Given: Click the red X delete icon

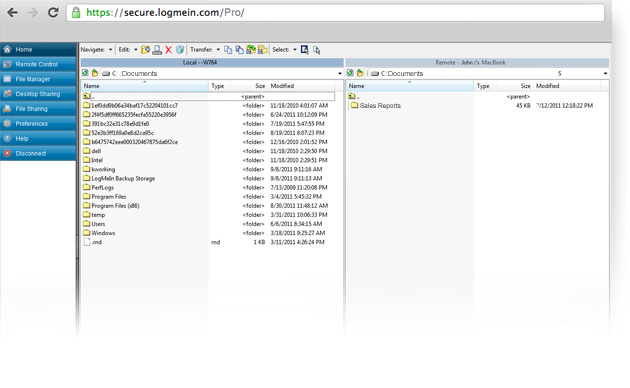Looking at the screenshot, I should (169, 49).
